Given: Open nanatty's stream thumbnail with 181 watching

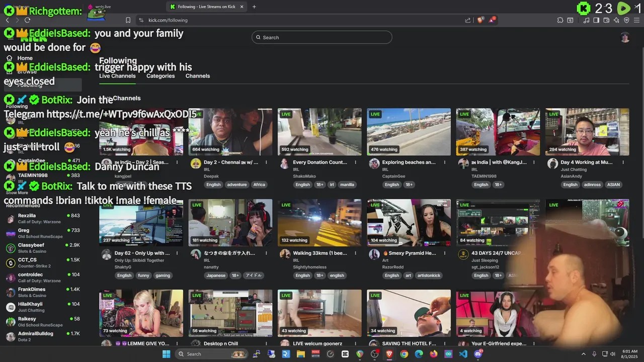Looking at the screenshot, I should (x=230, y=223).
